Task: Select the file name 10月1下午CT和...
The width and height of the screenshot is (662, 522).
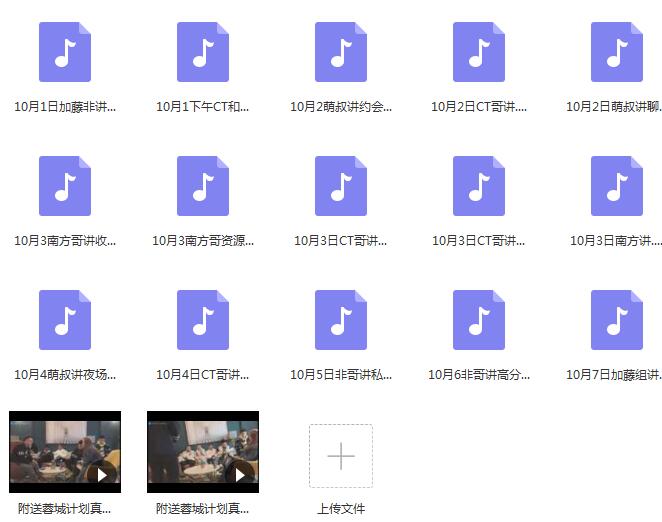Action: pos(203,107)
